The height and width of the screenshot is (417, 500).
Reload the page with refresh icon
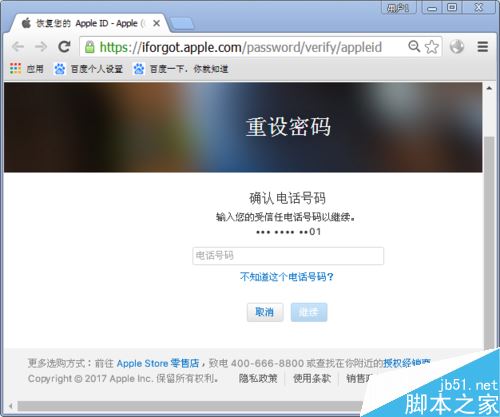pyautogui.click(x=64, y=47)
